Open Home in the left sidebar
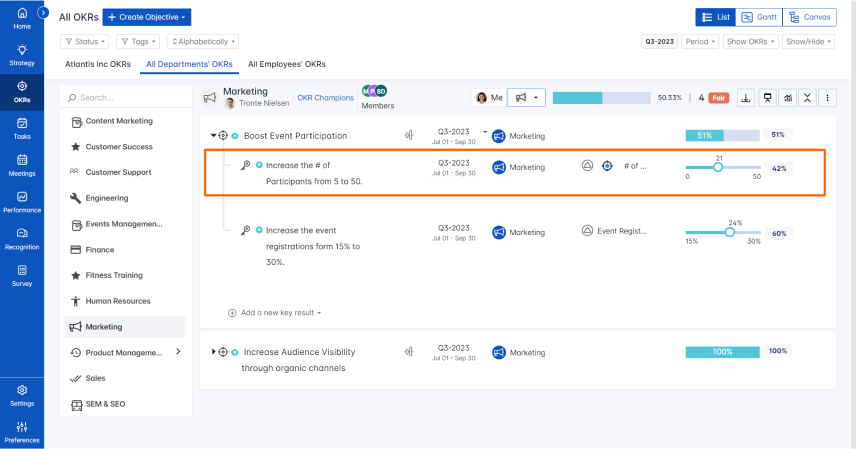This screenshot has height=449, width=856. tap(22, 18)
